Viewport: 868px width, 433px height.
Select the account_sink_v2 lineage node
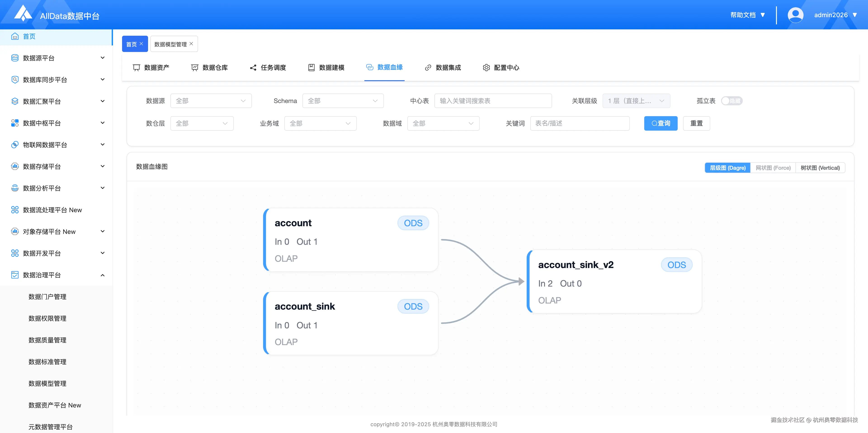pyautogui.click(x=614, y=282)
